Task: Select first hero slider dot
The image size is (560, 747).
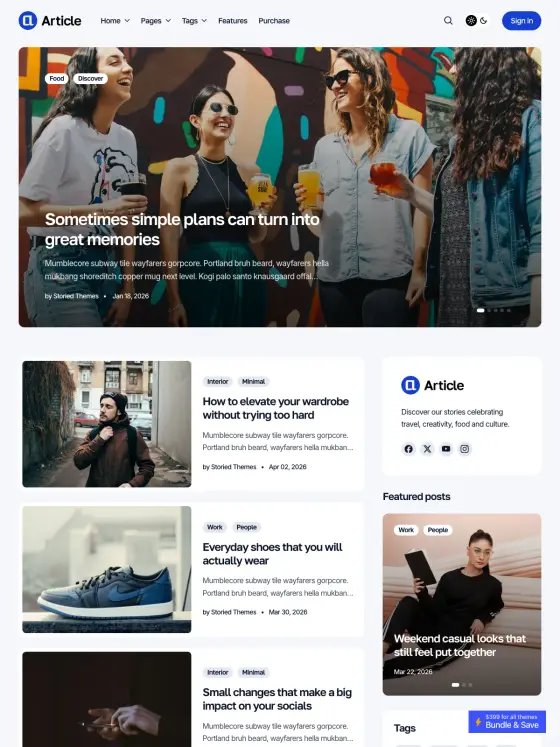Action: click(x=480, y=310)
